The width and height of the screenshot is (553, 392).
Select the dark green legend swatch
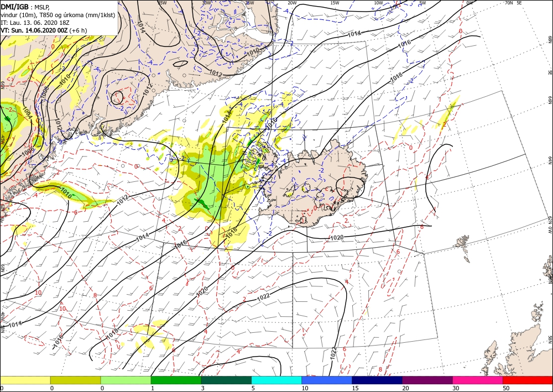[x=226, y=380]
